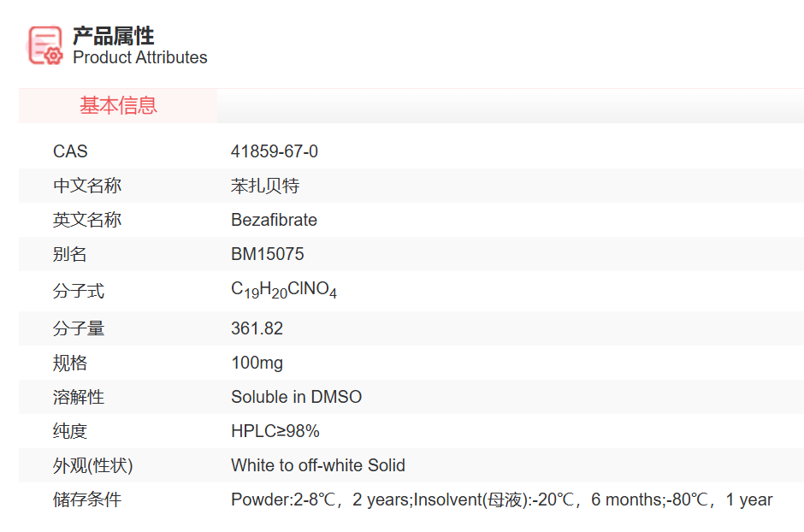
Task: Click the Soluble in DMSO value
Action: coord(296,397)
